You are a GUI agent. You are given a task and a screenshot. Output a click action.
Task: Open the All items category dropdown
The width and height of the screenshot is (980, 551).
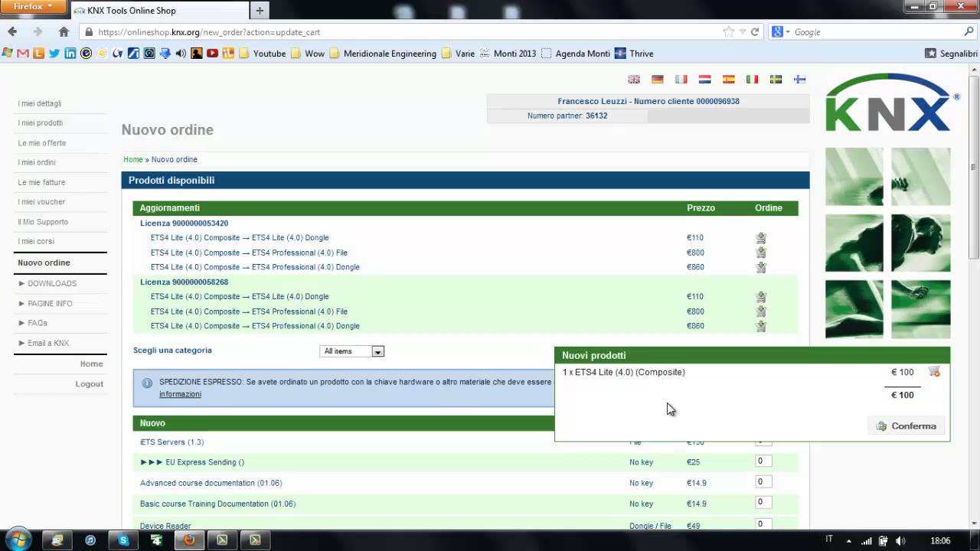(x=351, y=351)
